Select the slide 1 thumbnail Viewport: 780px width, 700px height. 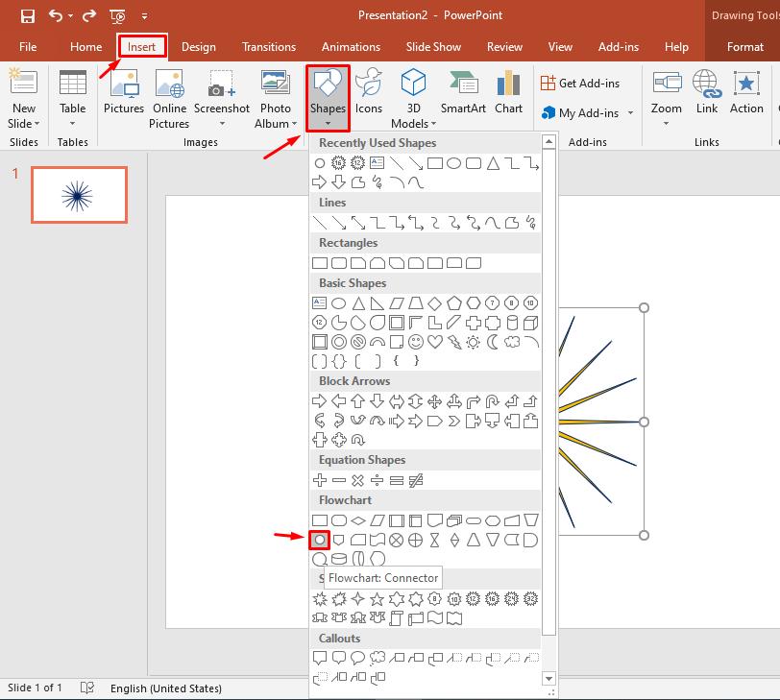coord(79,193)
